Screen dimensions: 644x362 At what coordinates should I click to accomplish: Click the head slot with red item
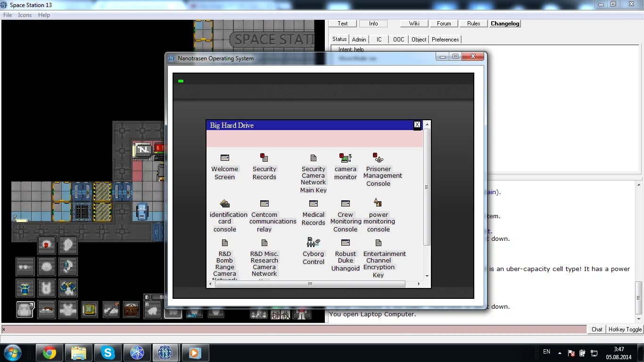coord(47,245)
